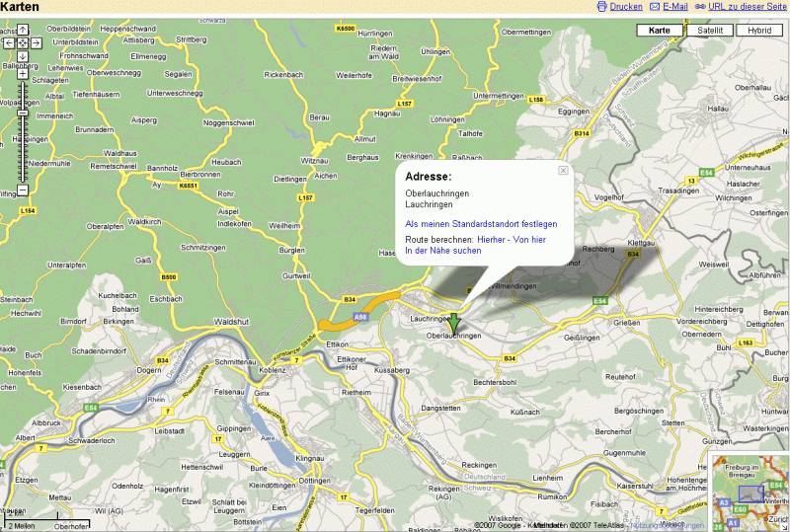Pan the map left with the arrow

tap(9, 43)
